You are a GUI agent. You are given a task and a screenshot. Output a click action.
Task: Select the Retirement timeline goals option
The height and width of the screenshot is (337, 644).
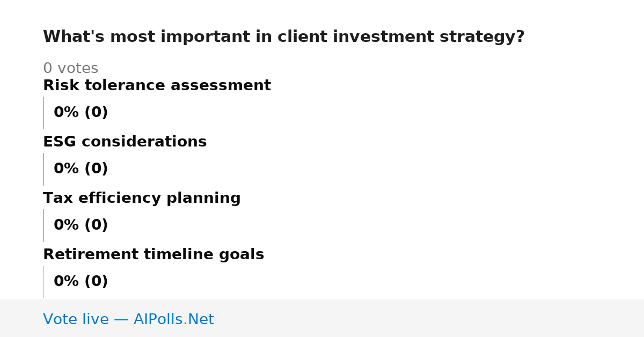[153, 255]
